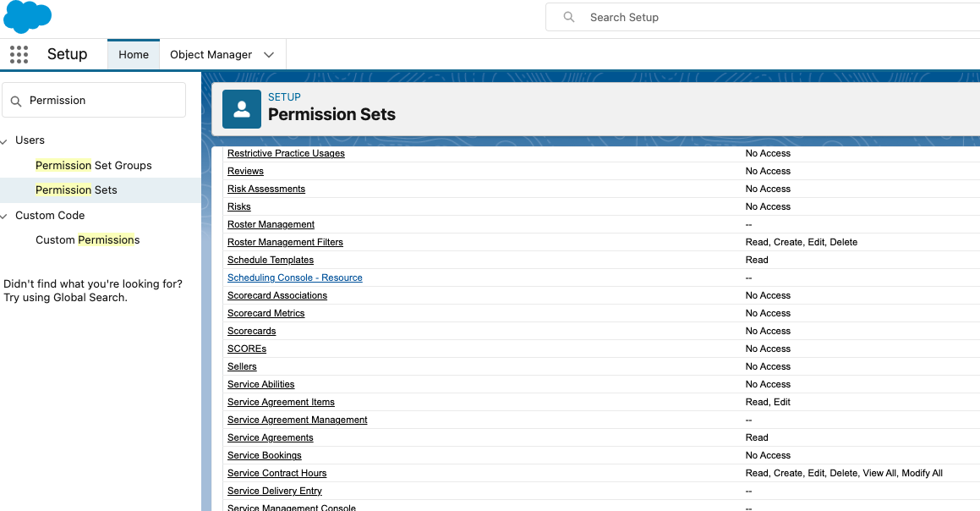This screenshot has width=980, height=511.
Task: Click the Quick Find magnifier icon
Action: [16, 101]
